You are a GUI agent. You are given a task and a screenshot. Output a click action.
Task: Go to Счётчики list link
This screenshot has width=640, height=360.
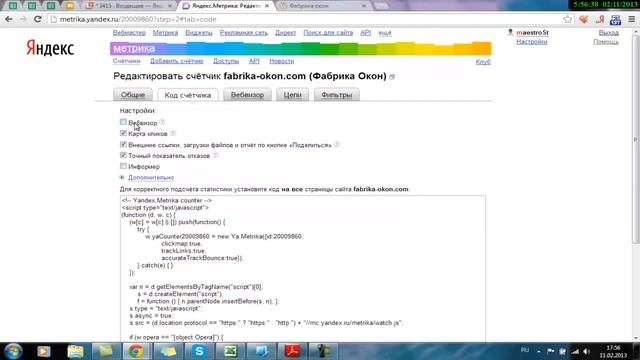(127, 61)
